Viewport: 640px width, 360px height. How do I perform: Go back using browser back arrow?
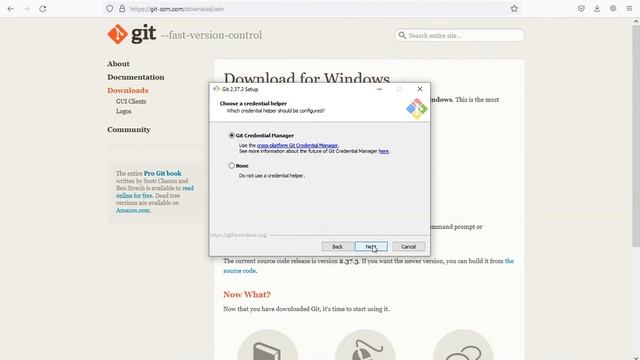11,9
